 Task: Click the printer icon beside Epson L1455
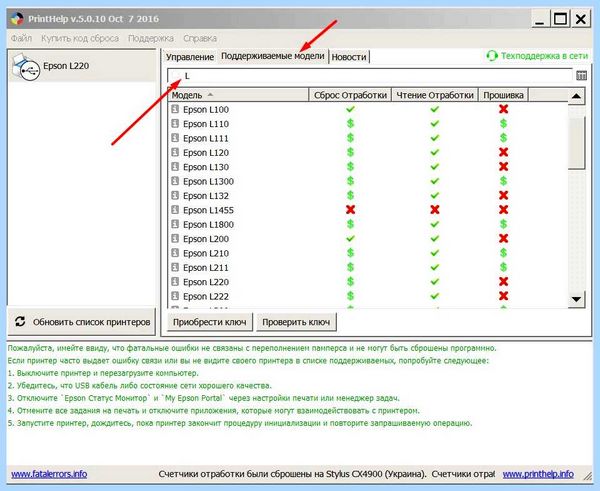point(175,210)
